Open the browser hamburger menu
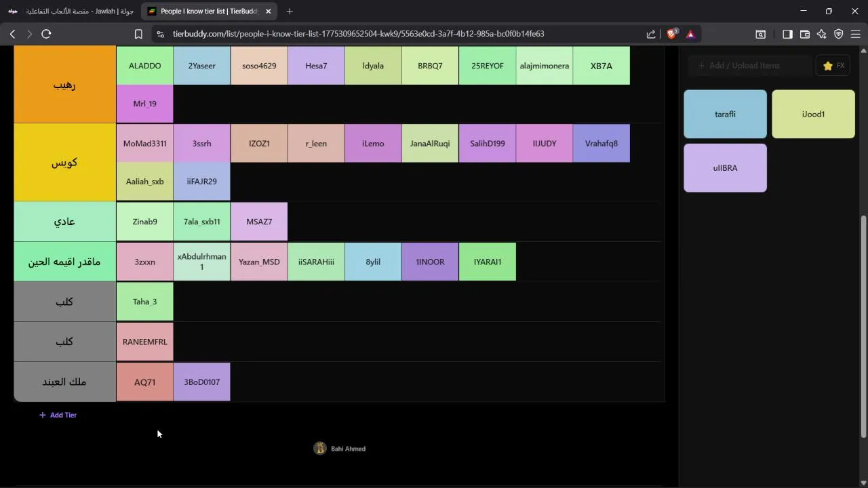The image size is (868, 488). pos(855,34)
